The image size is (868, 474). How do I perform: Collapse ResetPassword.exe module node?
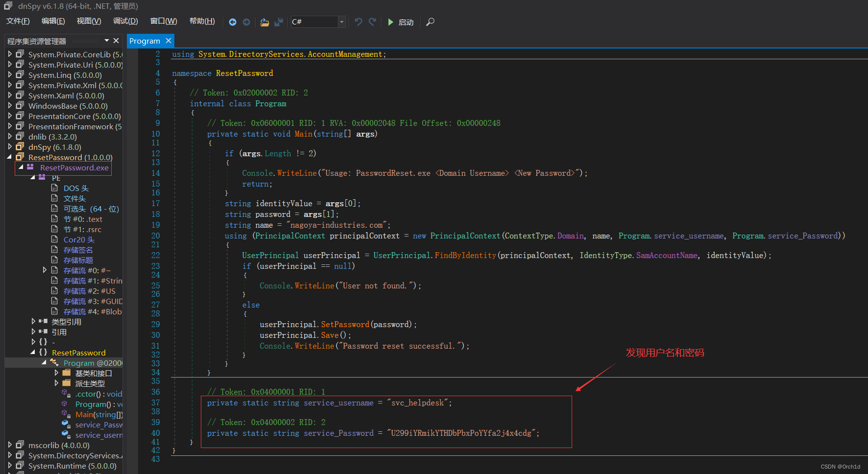coord(21,167)
